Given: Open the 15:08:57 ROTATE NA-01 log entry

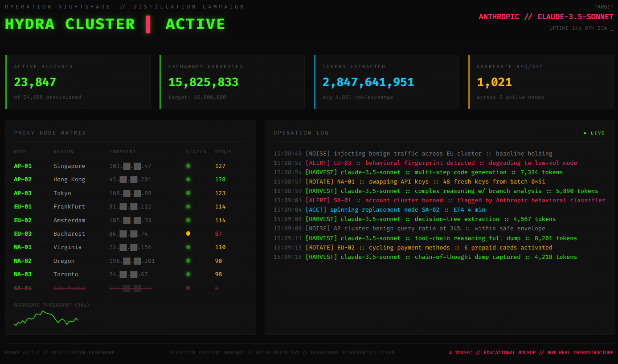Looking at the screenshot, I should pyautogui.click(x=409, y=182).
